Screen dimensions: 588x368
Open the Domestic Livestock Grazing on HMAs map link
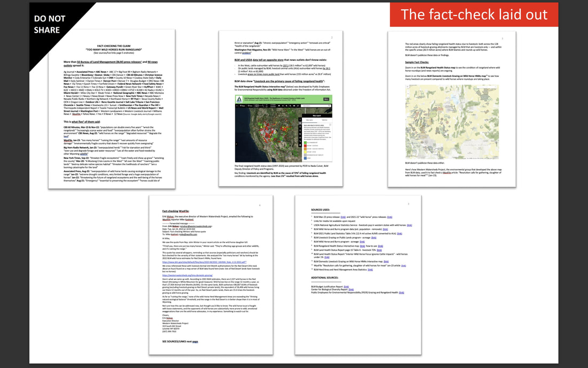(x=386, y=262)
